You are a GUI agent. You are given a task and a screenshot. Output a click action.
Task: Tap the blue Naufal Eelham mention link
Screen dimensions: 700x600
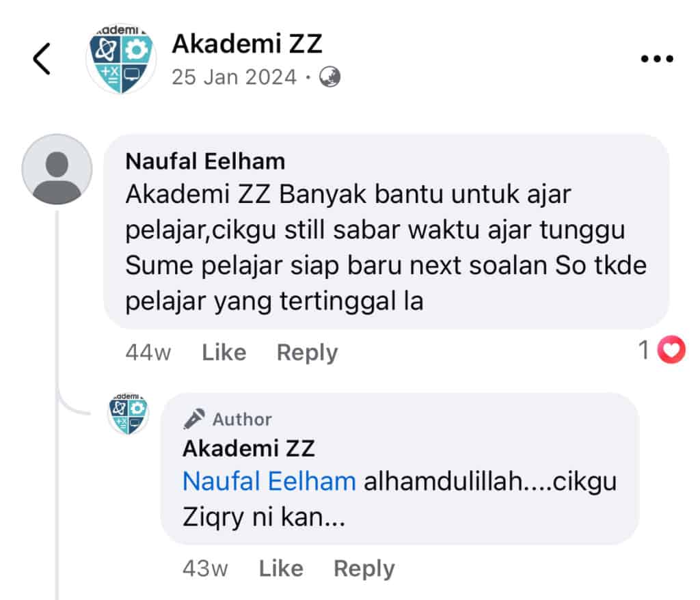(269, 481)
